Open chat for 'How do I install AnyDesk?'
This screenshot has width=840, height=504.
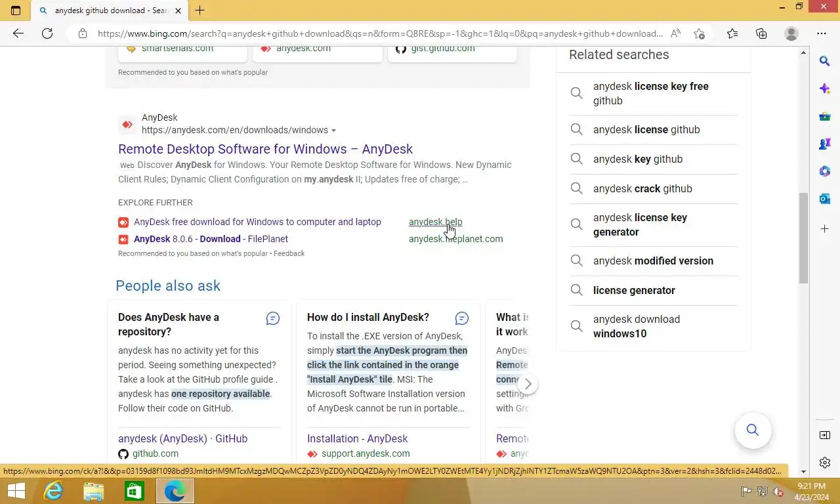462,318
